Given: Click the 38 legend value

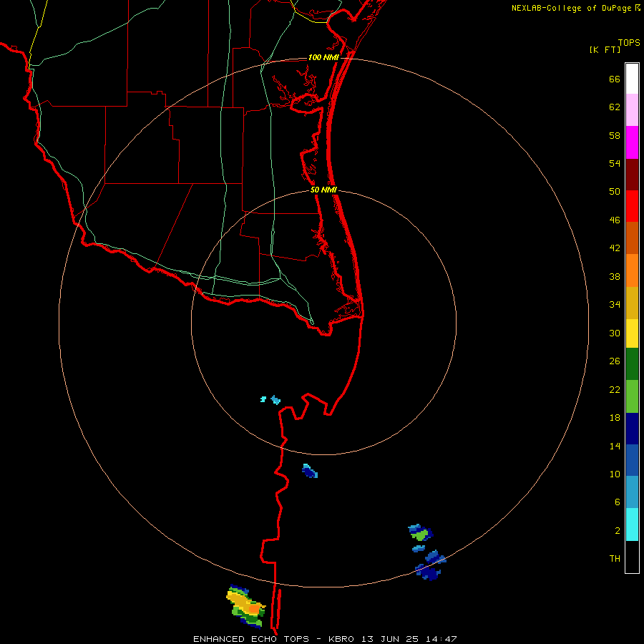Looking at the screenshot, I should click(615, 276).
